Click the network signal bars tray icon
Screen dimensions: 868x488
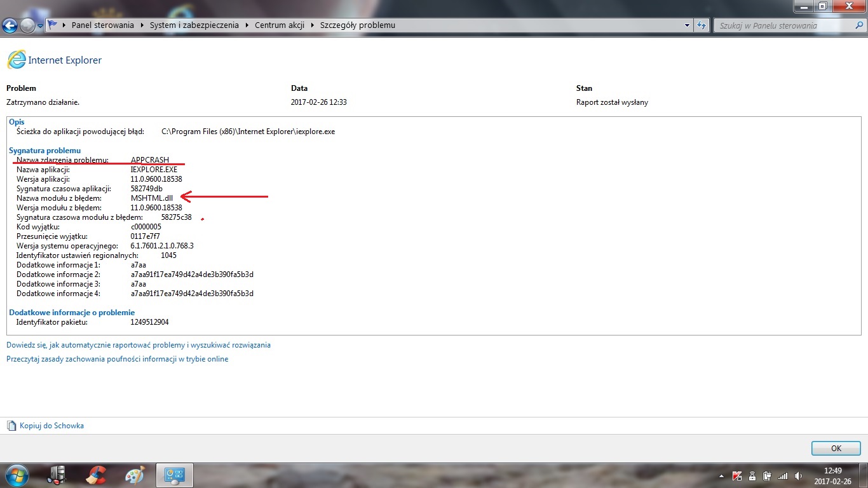[x=783, y=476]
